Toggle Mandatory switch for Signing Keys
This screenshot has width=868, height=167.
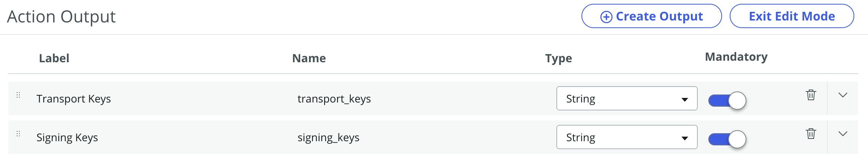coord(727,139)
